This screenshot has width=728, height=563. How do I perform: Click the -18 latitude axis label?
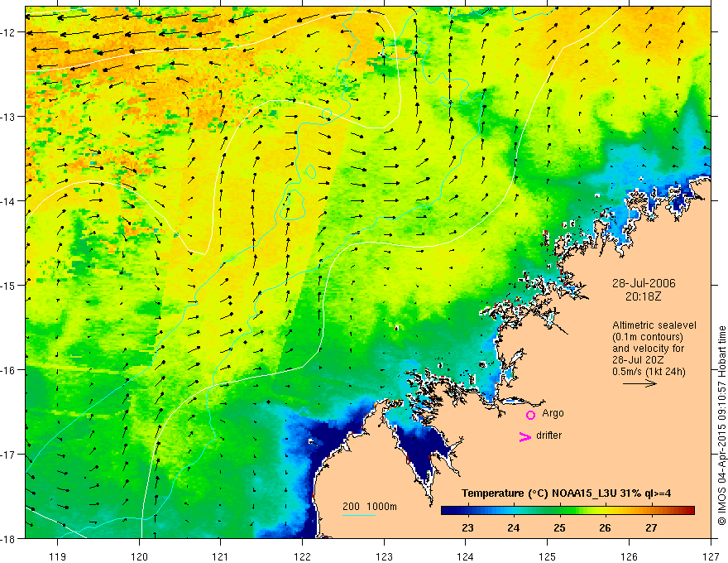tap(8, 538)
